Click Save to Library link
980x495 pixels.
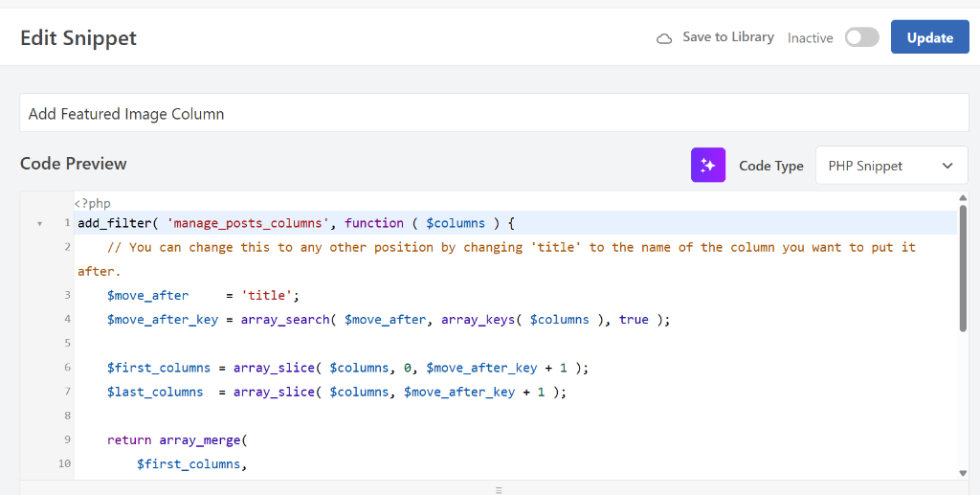[728, 37]
